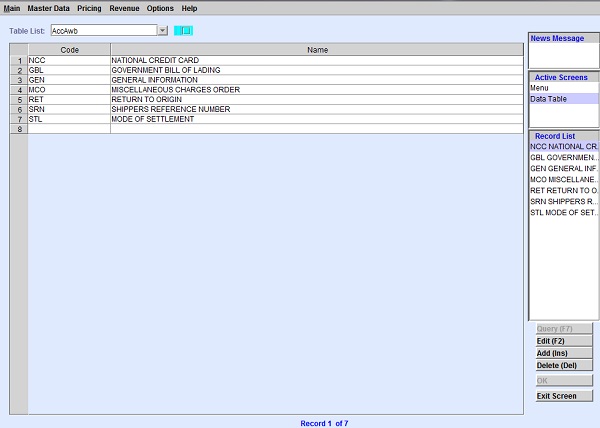600x428 pixels.
Task: Open the Help menu
Action: coord(189,8)
